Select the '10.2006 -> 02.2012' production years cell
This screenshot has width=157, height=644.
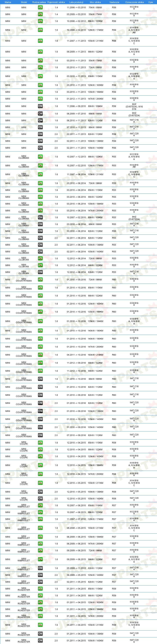point(76,21)
